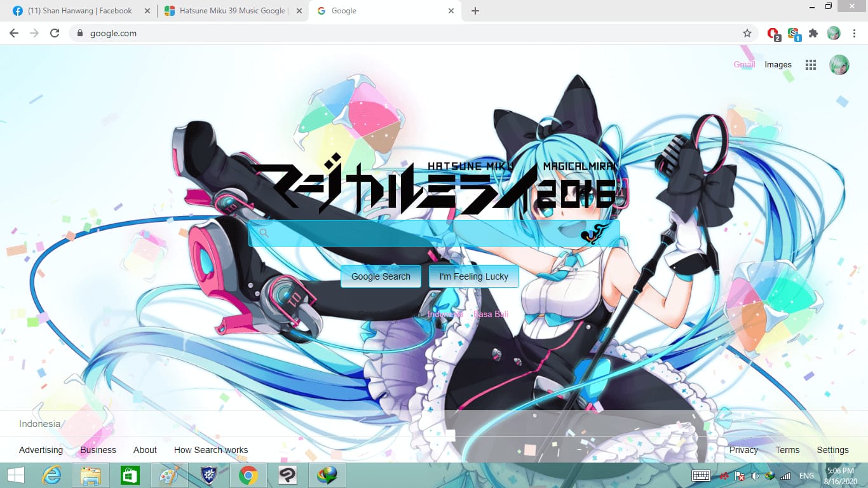
Task: Close the Google tab
Action: coord(451,11)
